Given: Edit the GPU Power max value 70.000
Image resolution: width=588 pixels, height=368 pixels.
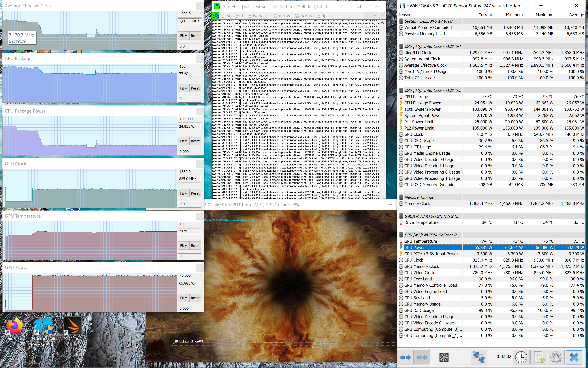Looking at the screenshot, I should pyautogui.click(x=190, y=276).
